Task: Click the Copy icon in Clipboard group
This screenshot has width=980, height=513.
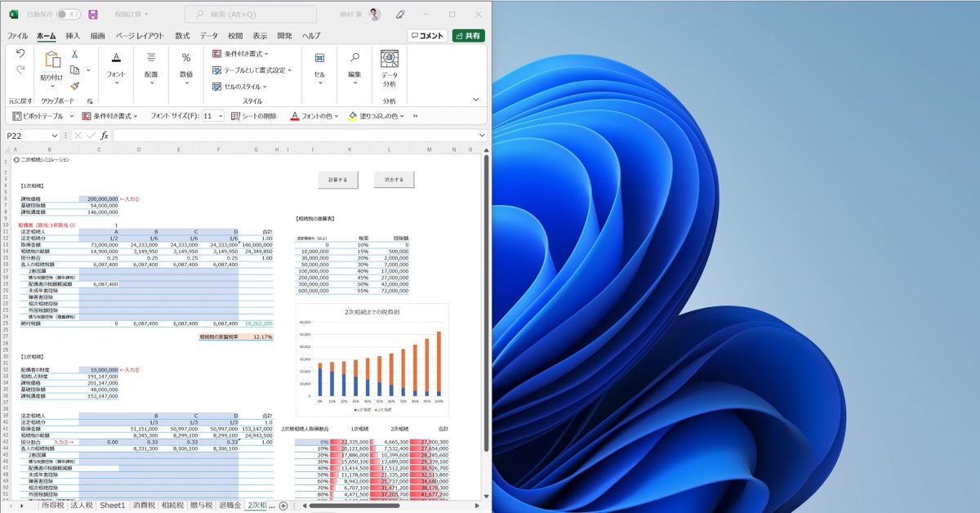Action: 74,70
